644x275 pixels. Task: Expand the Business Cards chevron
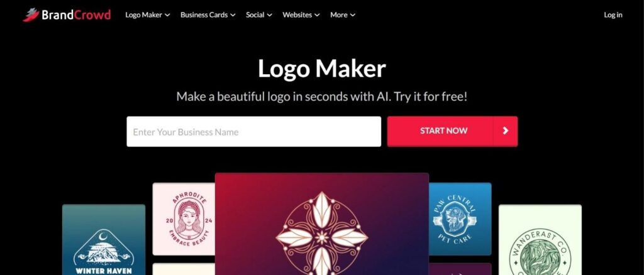[233, 15]
